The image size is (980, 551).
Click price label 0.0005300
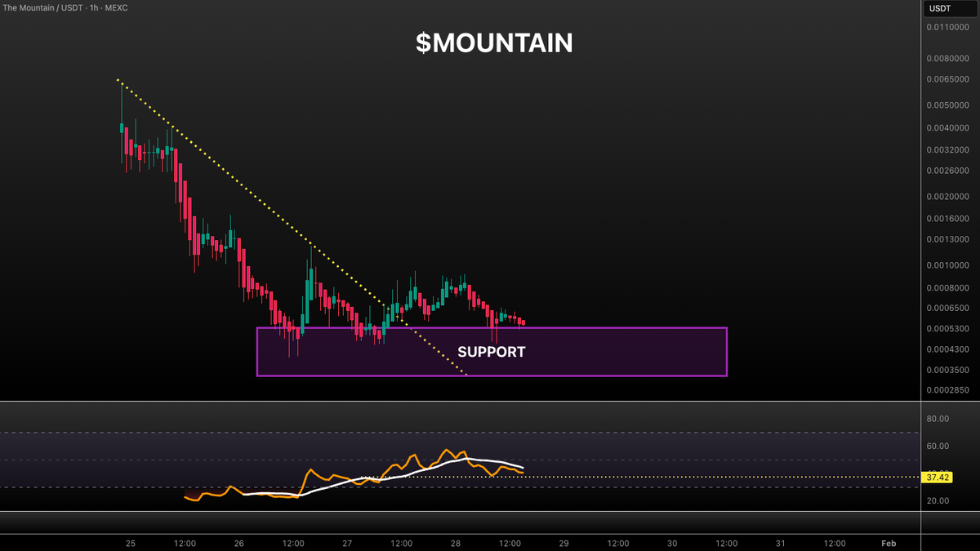coord(947,328)
